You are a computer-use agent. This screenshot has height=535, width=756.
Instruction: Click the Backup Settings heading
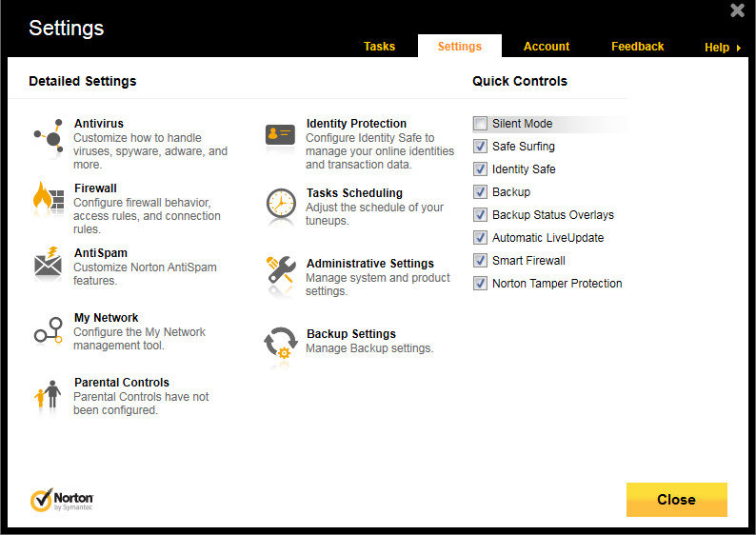351,333
